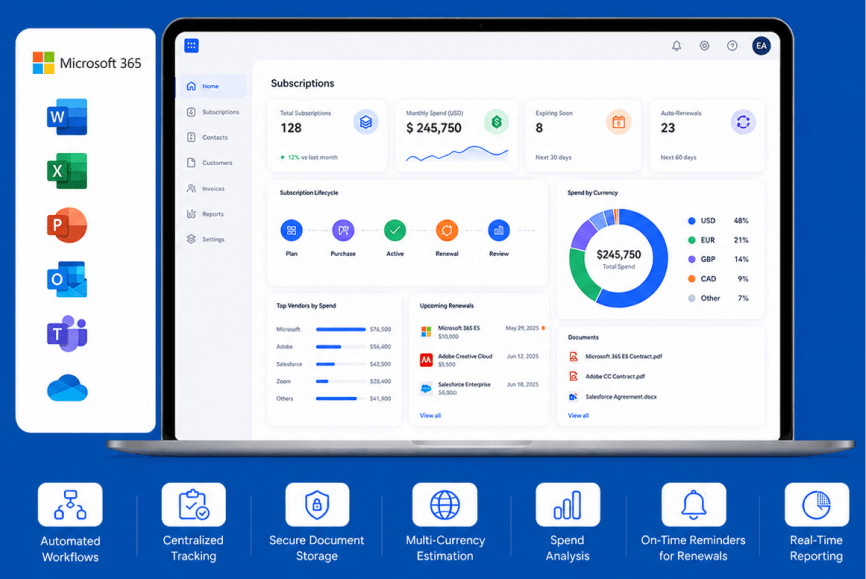
Task: Click the Auto-Renewals refresh icon
Action: [x=743, y=122]
